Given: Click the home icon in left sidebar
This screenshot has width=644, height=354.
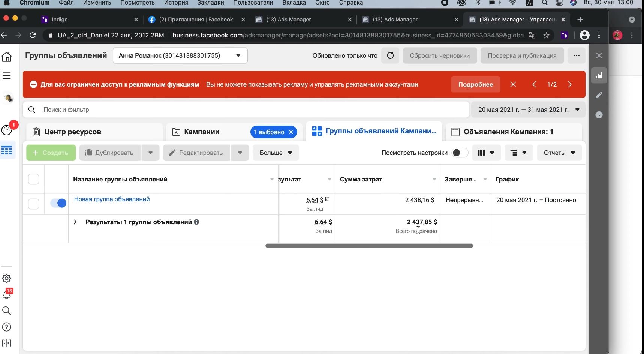Looking at the screenshot, I should click(7, 56).
